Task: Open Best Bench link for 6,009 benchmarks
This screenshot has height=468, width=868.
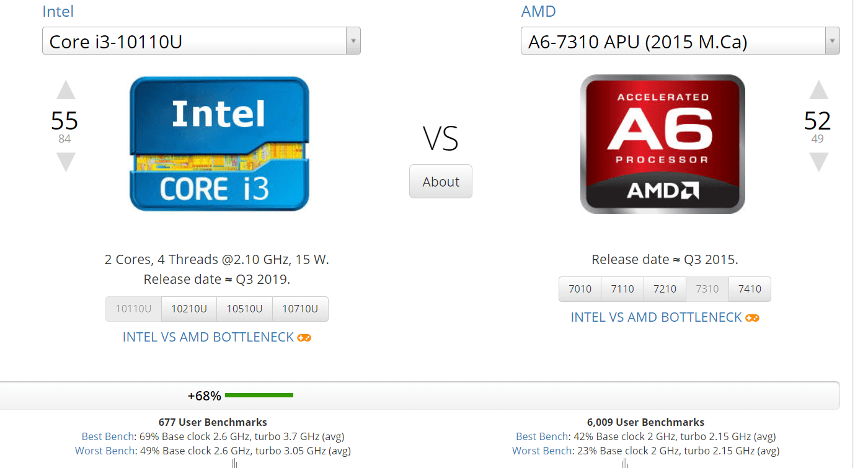Action: coord(542,436)
